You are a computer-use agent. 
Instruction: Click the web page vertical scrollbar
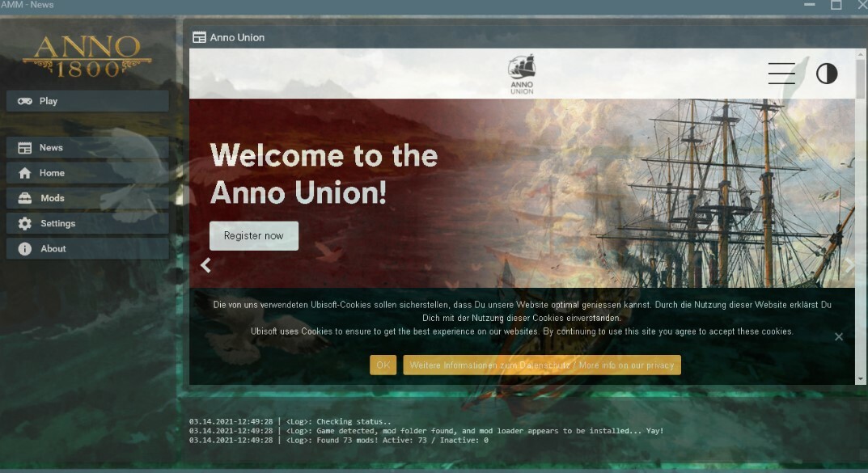coord(860,80)
